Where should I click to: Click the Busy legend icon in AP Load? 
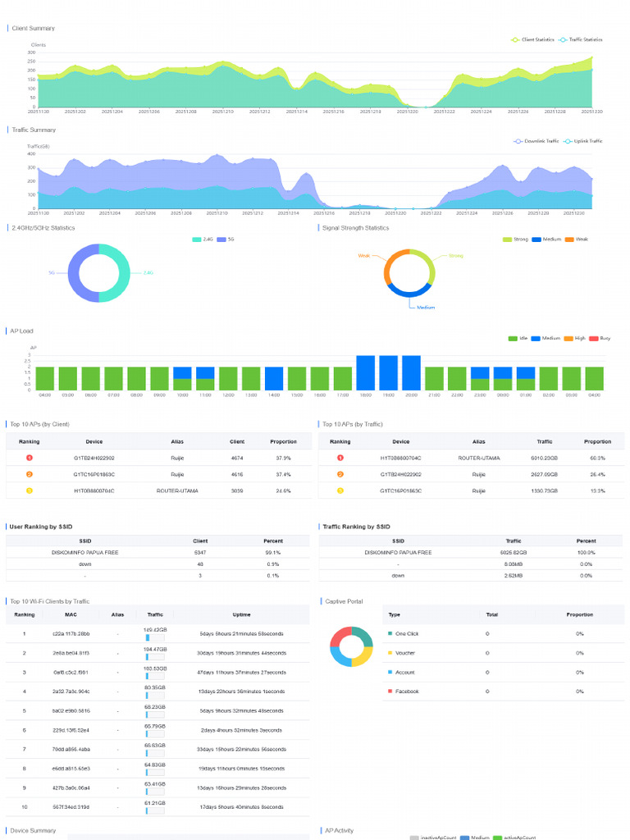(594, 339)
